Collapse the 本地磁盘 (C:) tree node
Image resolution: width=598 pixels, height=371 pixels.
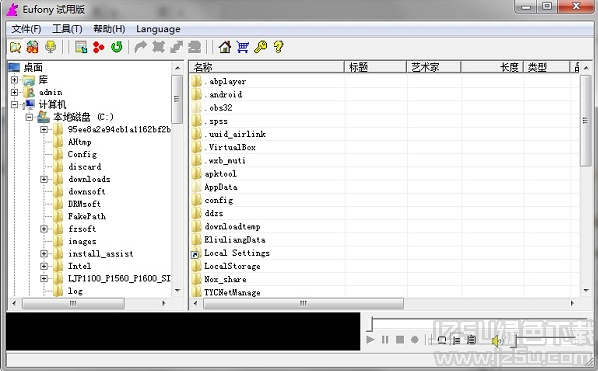tap(29, 117)
